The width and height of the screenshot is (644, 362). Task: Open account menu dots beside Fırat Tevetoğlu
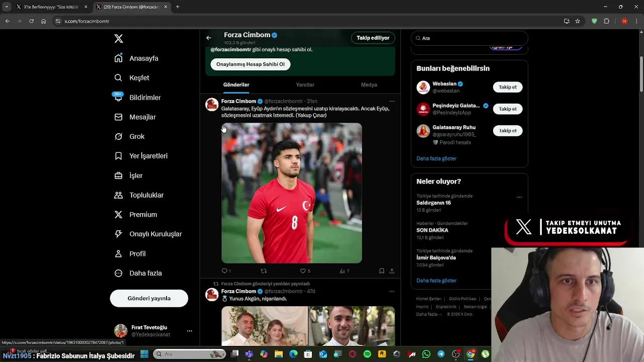(x=190, y=331)
